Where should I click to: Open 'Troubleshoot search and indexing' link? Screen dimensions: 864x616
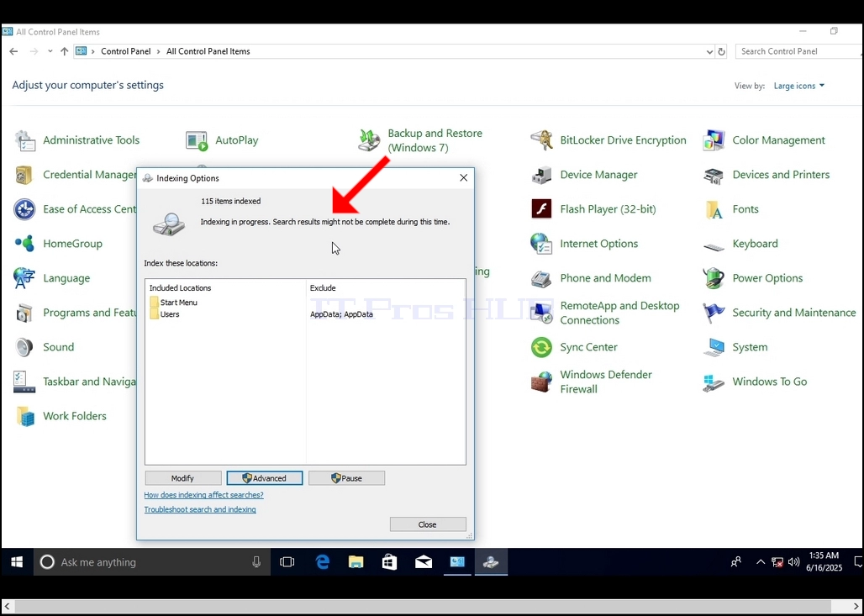click(200, 509)
